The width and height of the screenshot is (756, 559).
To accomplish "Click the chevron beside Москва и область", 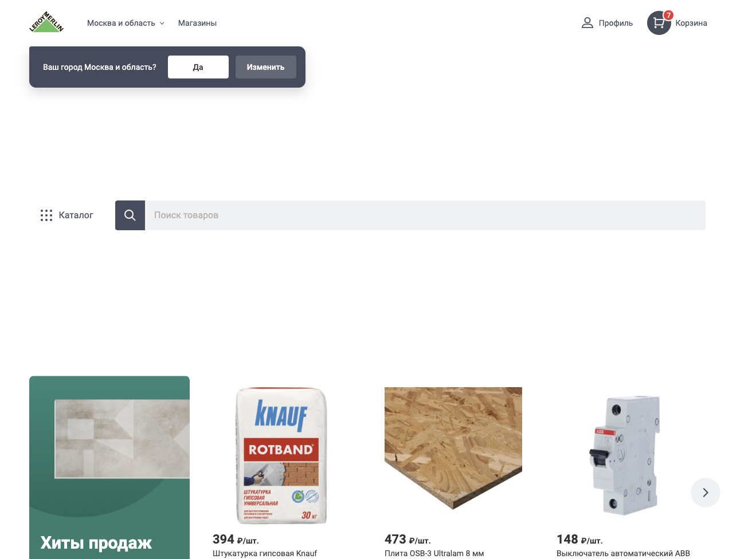I will coord(162,23).
